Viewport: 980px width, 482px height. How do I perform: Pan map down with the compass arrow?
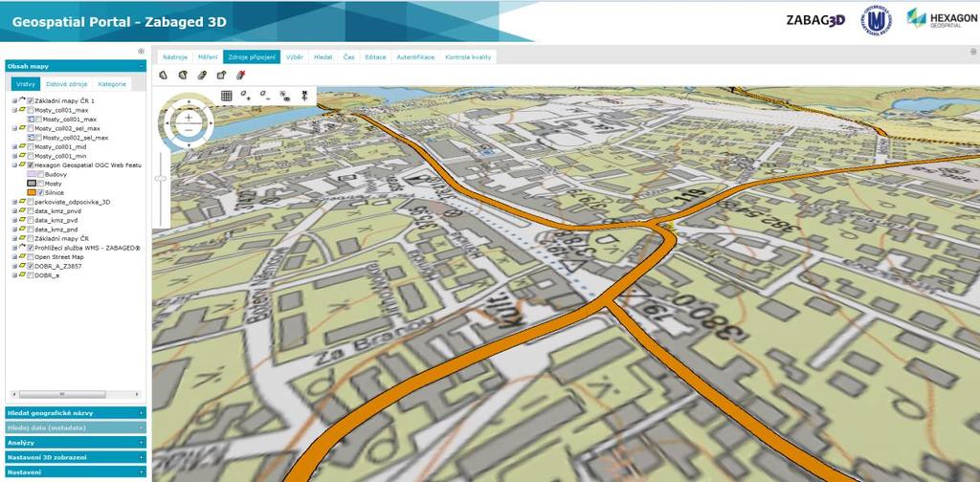click(189, 144)
